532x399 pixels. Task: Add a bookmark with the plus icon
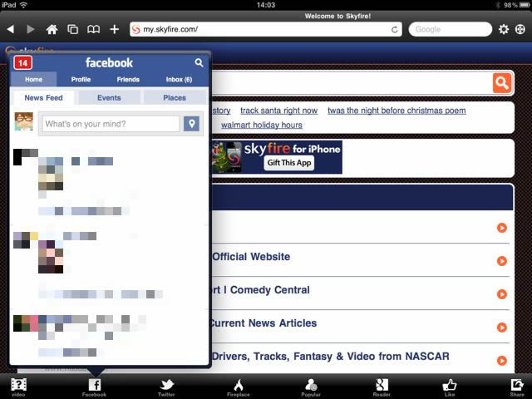pos(115,30)
